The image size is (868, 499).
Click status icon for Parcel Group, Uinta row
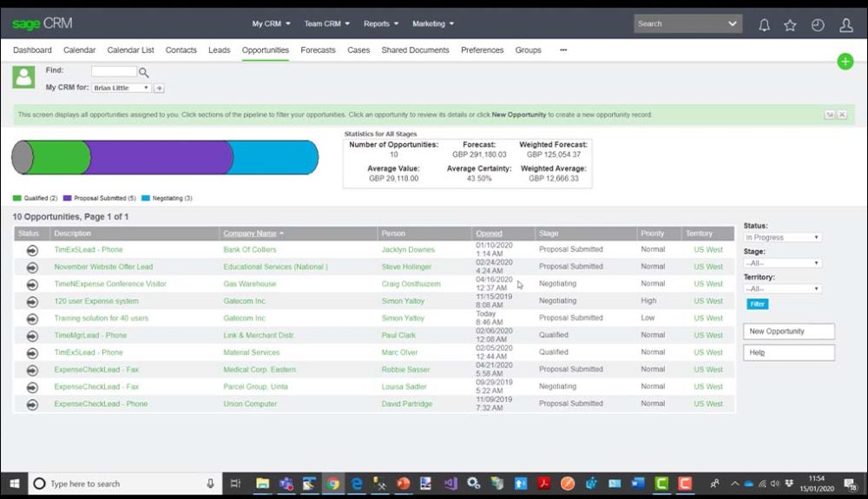pyautogui.click(x=32, y=387)
